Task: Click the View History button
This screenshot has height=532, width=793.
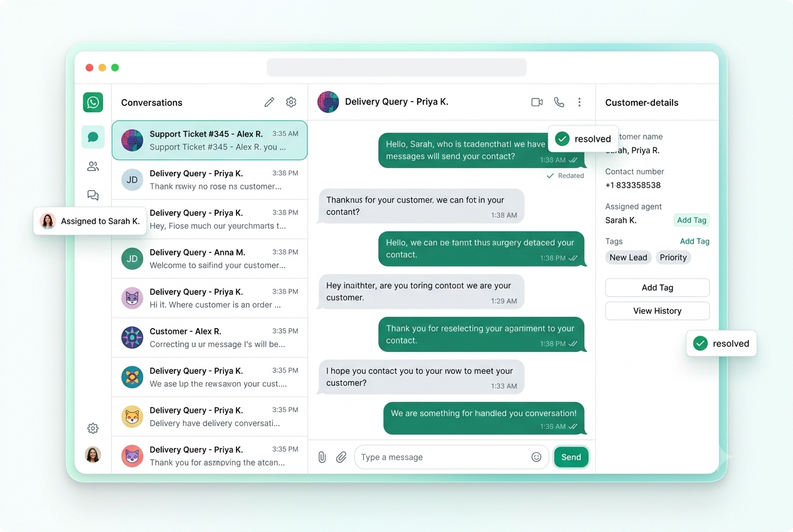Action: pyautogui.click(x=657, y=311)
